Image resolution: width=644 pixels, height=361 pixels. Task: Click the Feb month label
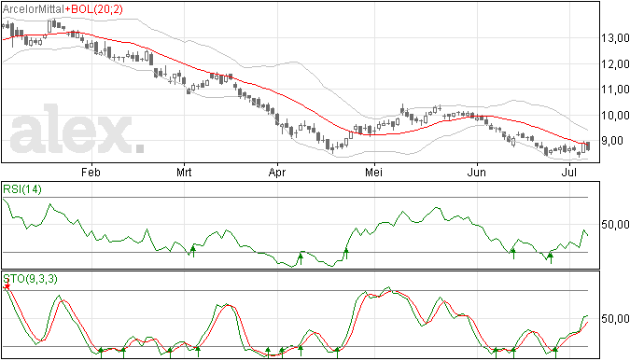(x=91, y=172)
